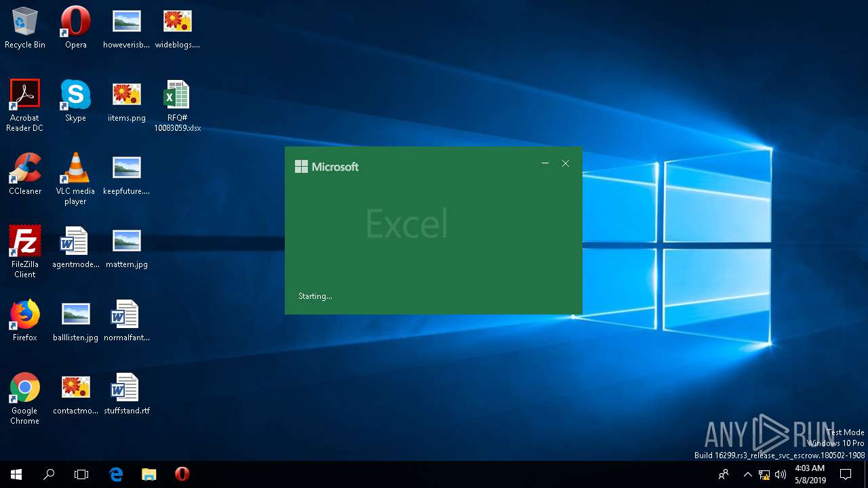Viewport: 868px width, 488px height.
Task: Select the agentmode... Word document
Action: tap(75, 247)
